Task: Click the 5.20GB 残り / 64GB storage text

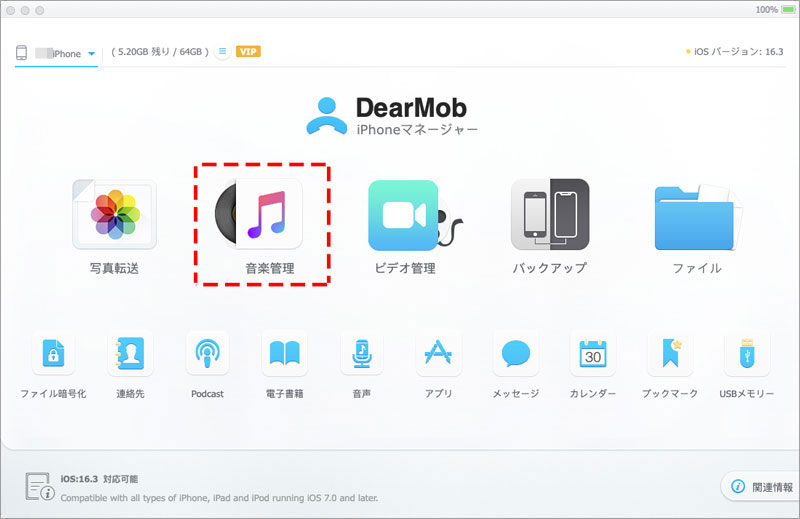Action: [x=160, y=52]
